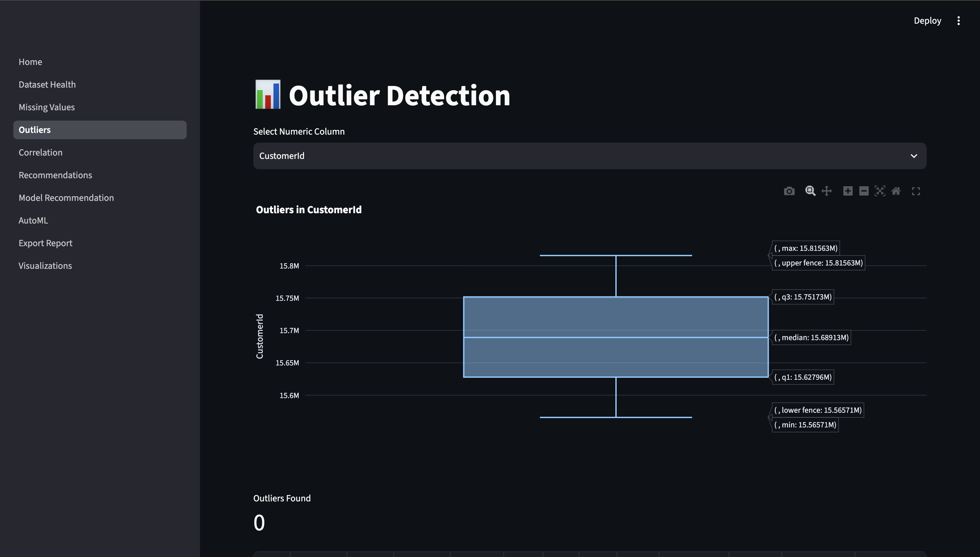This screenshot has height=557, width=980.
Task: Activate the Pan tool in plot toolbar
Action: coord(827,191)
